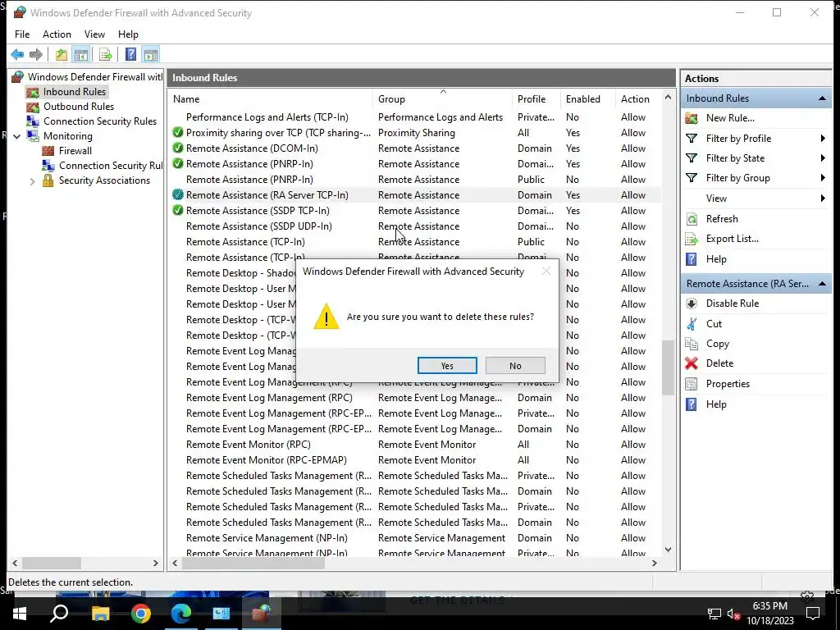
Task: Expand the Security Associations node
Action: point(32,181)
